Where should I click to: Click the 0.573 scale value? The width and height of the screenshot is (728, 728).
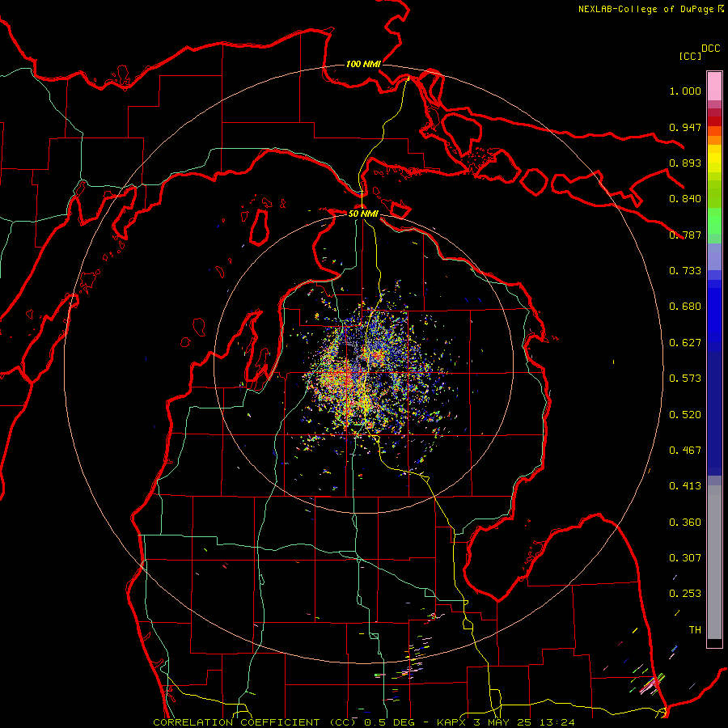pos(685,379)
